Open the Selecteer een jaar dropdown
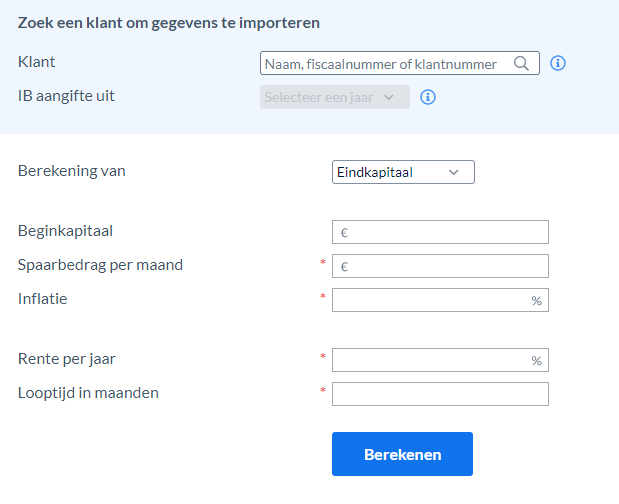The width and height of the screenshot is (619, 504). click(335, 97)
